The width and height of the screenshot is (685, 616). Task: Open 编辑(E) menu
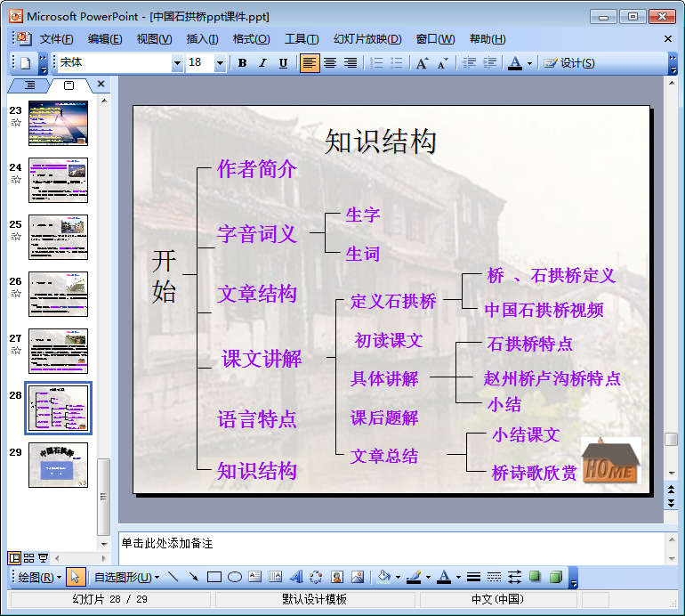pyautogui.click(x=105, y=39)
